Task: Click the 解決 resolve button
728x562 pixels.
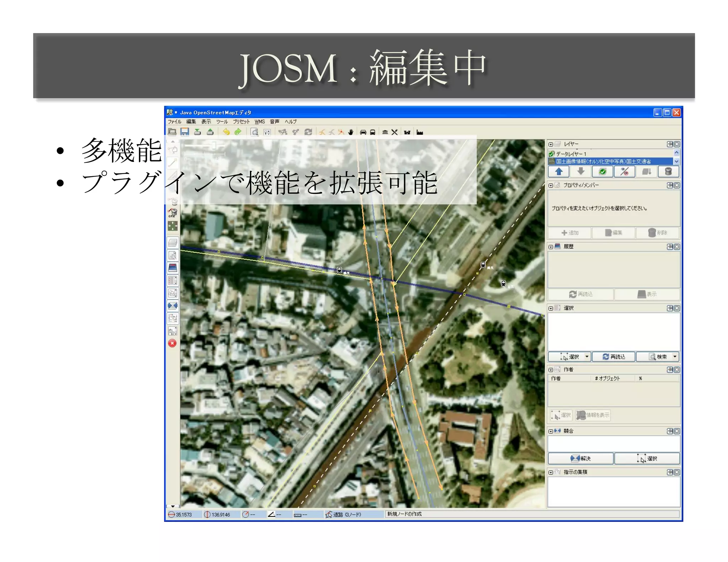Action: point(580,458)
